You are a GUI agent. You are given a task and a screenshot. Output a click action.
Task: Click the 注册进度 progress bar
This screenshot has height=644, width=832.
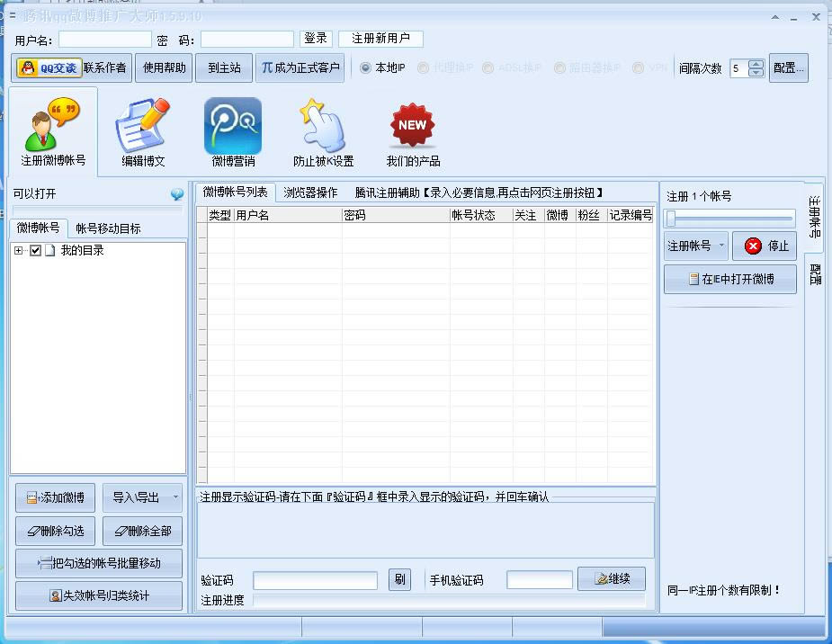pyautogui.click(x=449, y=600)
